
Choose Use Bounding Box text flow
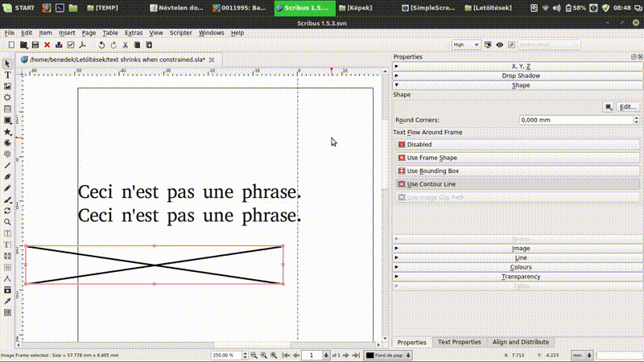point(433,171)
